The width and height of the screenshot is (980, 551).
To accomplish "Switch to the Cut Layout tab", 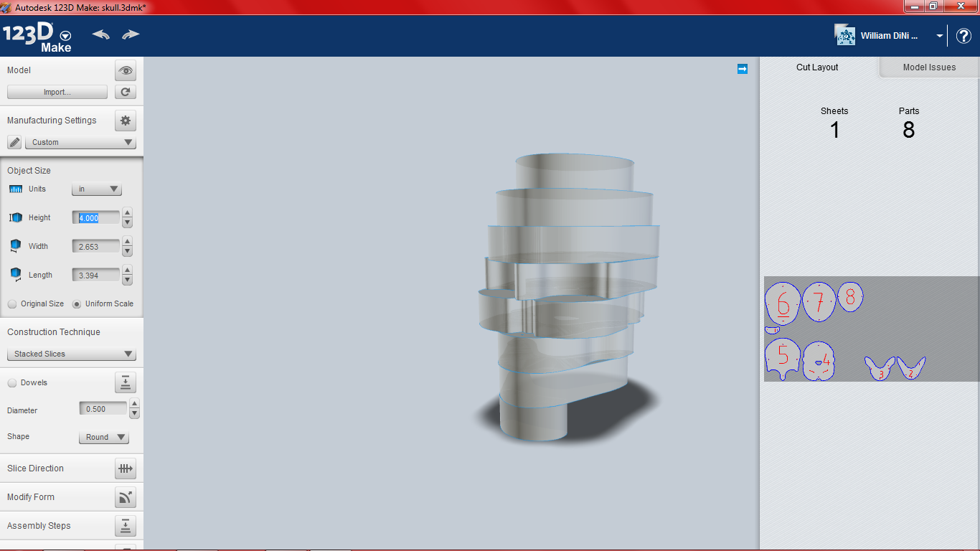I will [818, 67].
